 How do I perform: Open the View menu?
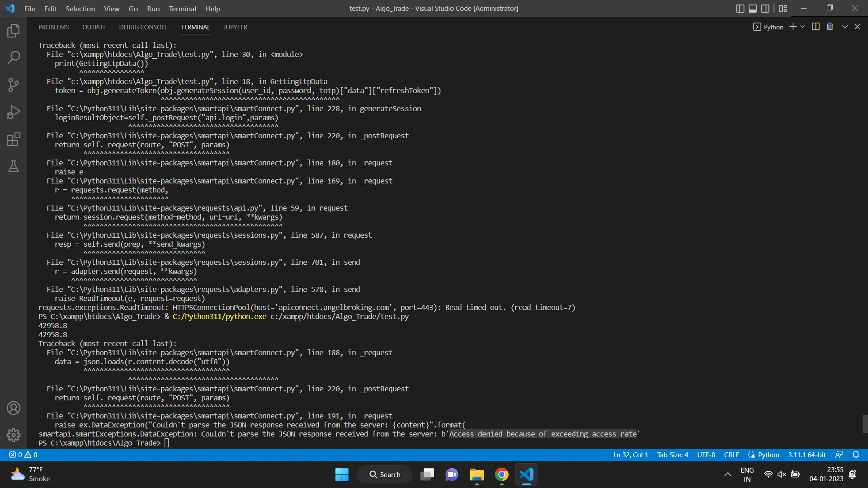pos(112,9)
